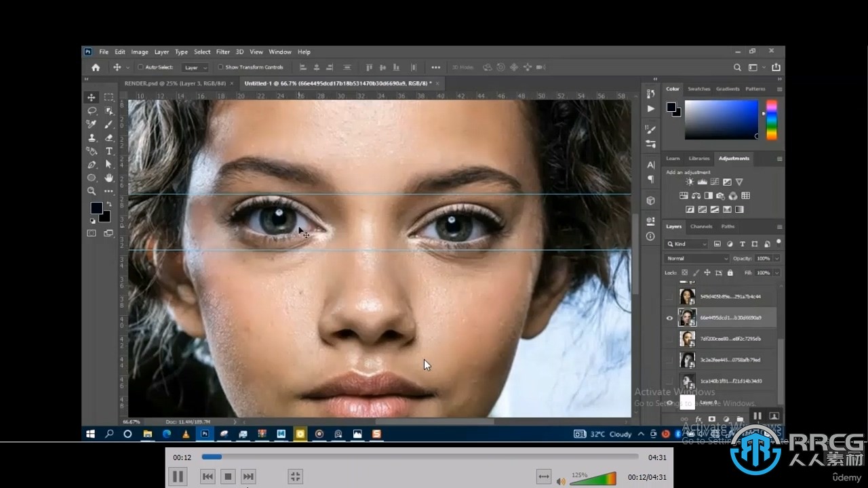Select the Eyedropper tool

tap(92, 124)
